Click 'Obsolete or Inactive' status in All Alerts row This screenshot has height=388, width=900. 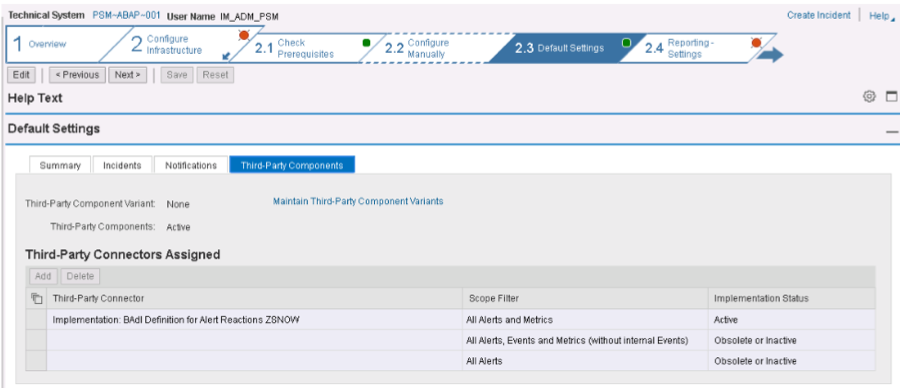point(792,361)
